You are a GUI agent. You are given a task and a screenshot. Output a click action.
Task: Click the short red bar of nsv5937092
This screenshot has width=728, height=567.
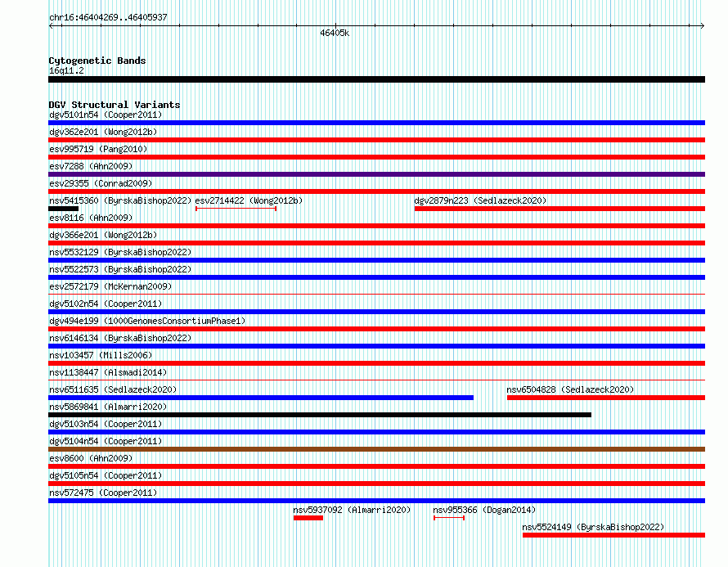click(x=308, y=518)
